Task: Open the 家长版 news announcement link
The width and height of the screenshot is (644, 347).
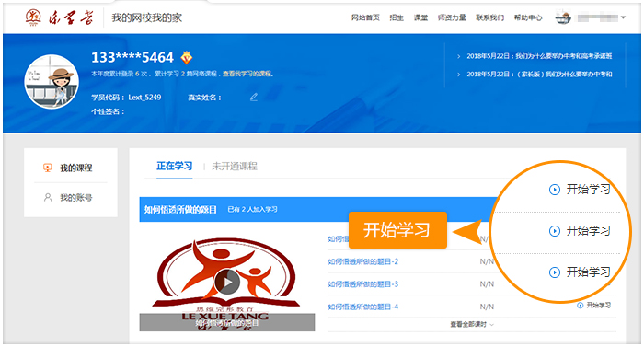Action: [x=539, y=74]
